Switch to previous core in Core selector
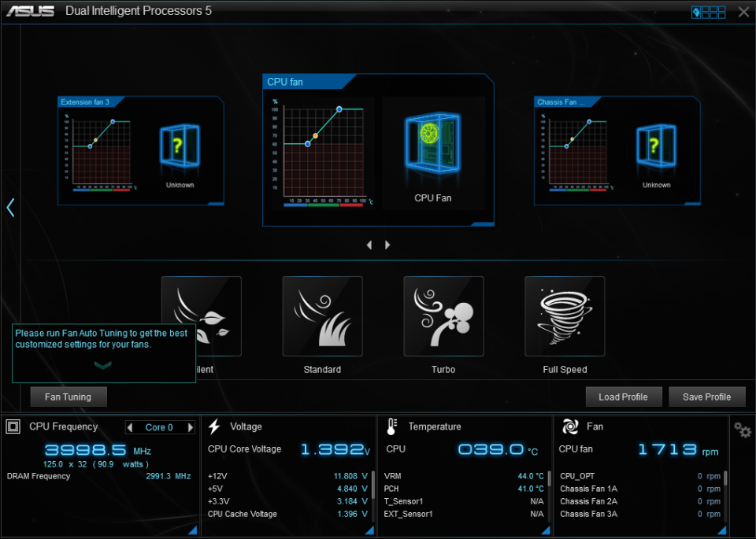The image size is (756, 539). 129,427
